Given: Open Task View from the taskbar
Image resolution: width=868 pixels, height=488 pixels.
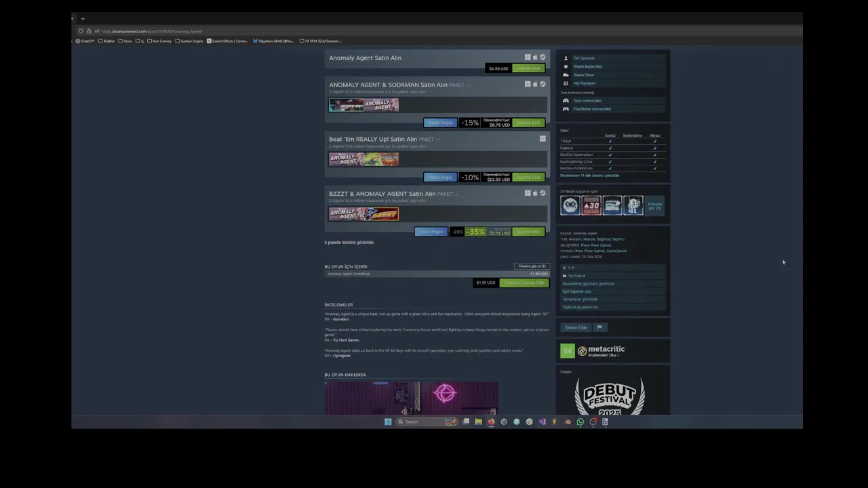Looking at the screenshot, I should (x=466, y=422).
